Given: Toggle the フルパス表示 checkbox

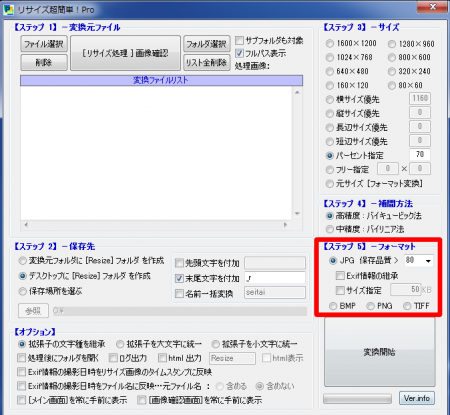Looking at the screenshot, I should point(239,53).
